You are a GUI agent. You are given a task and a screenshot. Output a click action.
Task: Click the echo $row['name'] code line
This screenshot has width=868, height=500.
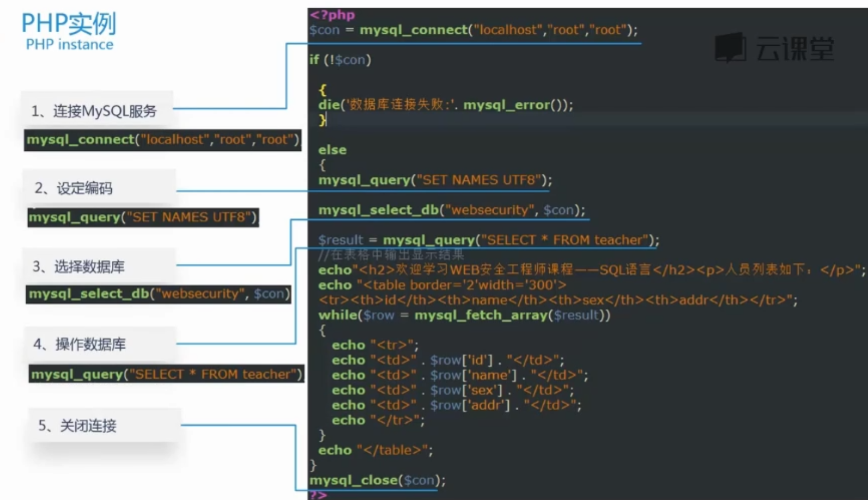460,375
